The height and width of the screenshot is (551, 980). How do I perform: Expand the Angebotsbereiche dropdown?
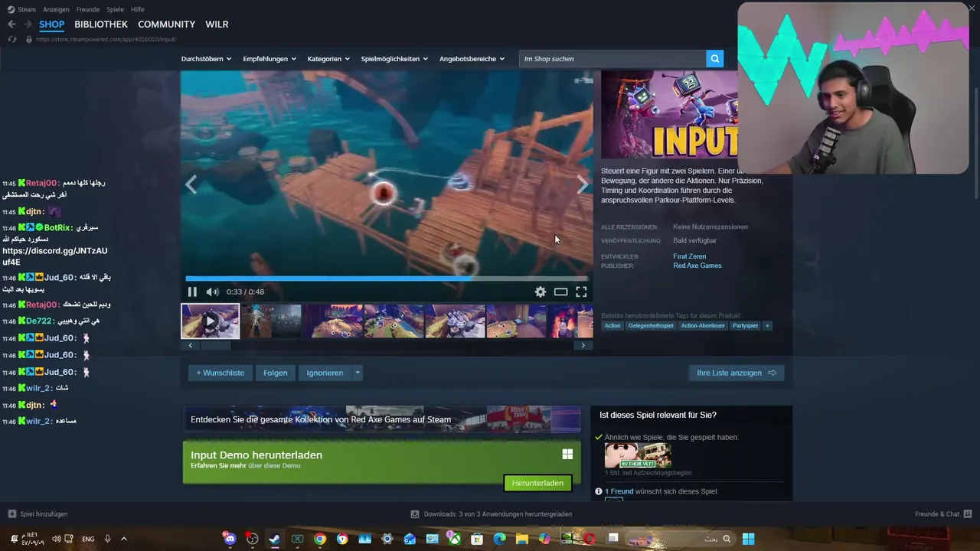coord(472,59)
